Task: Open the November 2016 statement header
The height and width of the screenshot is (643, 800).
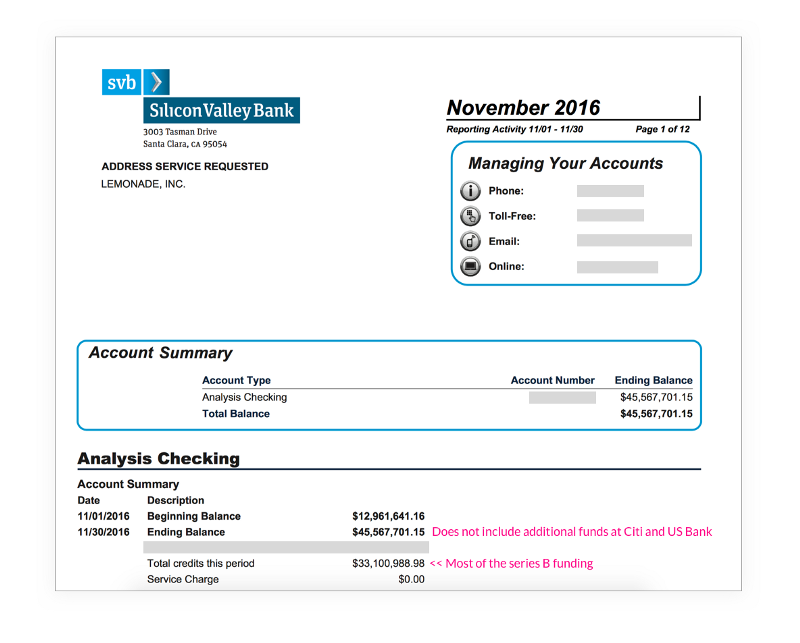Action: pos(525,107)
